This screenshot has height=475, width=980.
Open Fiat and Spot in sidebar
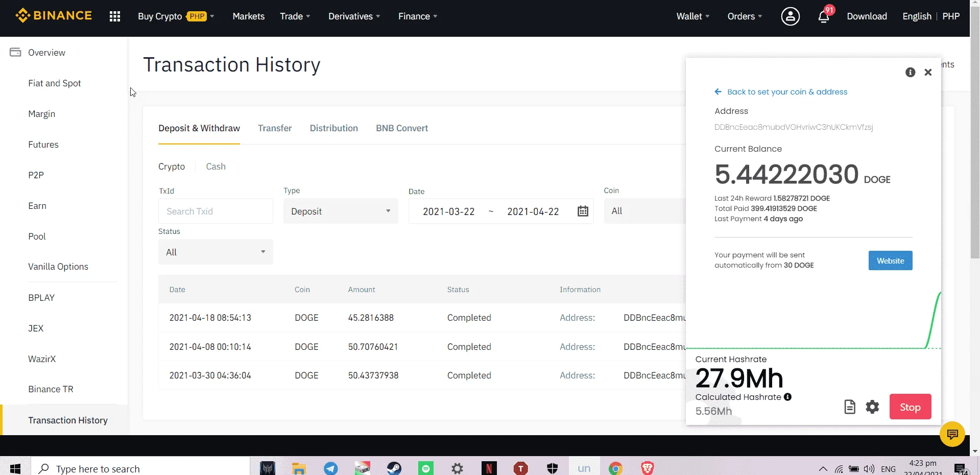tap(55, 83)
